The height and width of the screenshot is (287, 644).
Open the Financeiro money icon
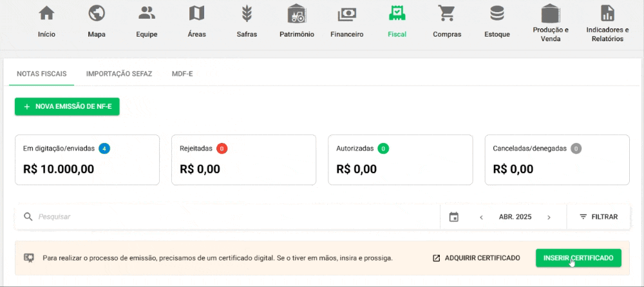tap(346, 14)
